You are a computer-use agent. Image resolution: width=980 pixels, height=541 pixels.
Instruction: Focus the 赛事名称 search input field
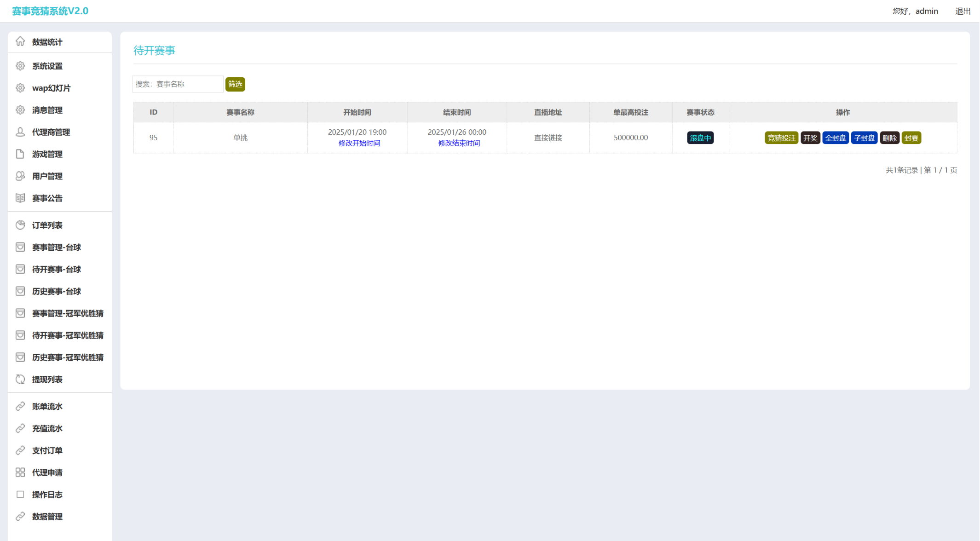178,84
